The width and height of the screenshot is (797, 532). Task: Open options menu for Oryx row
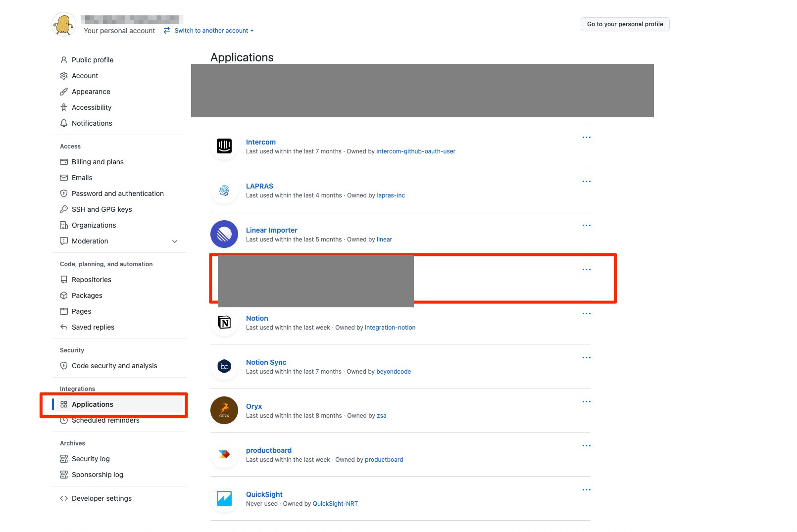pos(587,402)
